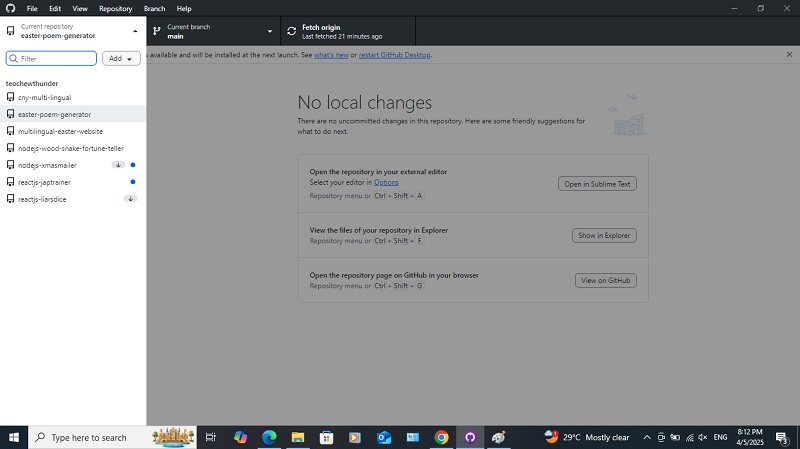Open File Explorer from the taskbar
Screen dimensions: 800x449
297,437
